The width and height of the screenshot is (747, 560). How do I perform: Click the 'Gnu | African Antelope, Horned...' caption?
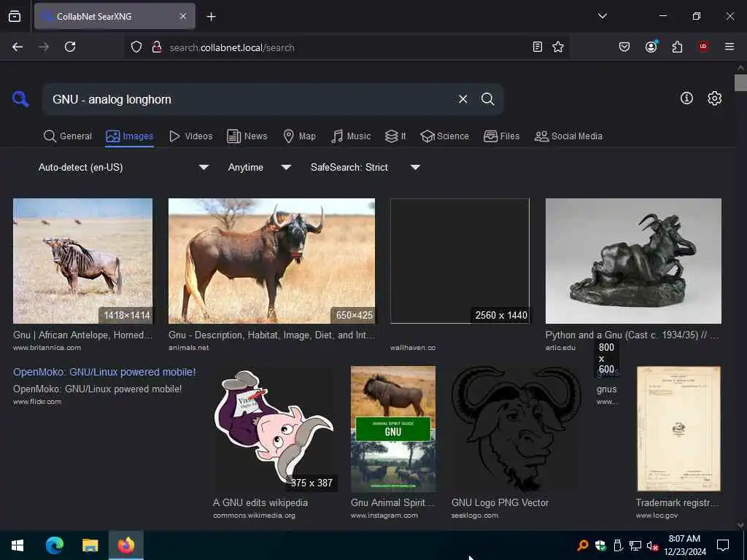[83, 335]
